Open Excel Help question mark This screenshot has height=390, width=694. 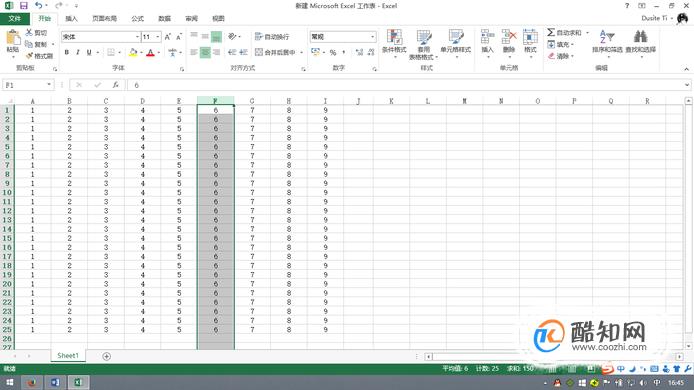[x=627, y=6]
